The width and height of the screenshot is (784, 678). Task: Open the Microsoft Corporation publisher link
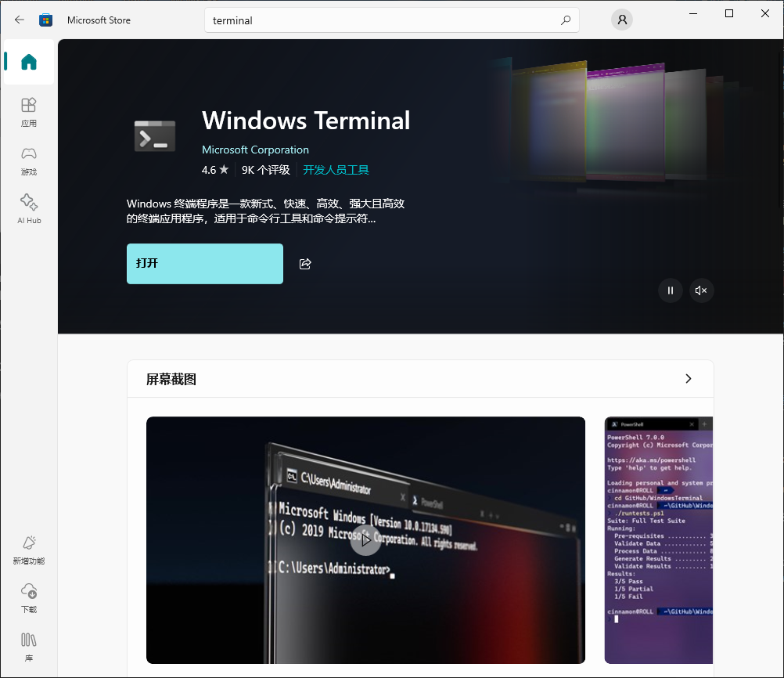pos(255,150)
